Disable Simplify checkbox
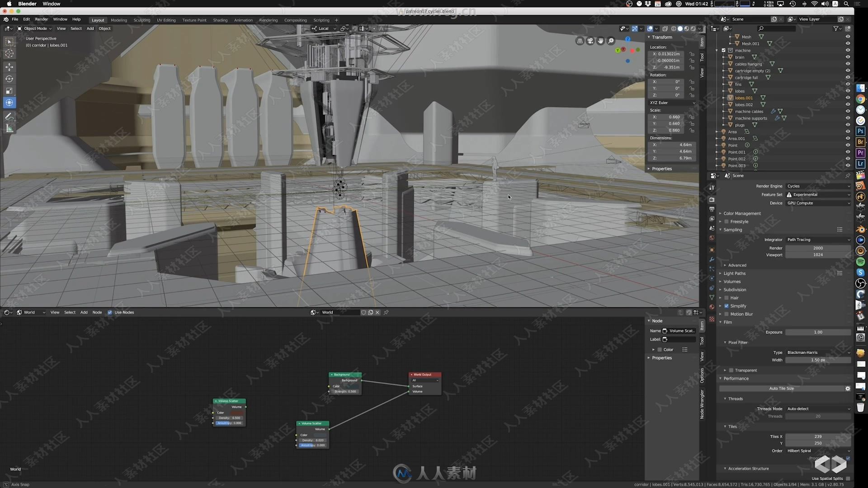Screen dimensions: 868x488 coord(726,306)
